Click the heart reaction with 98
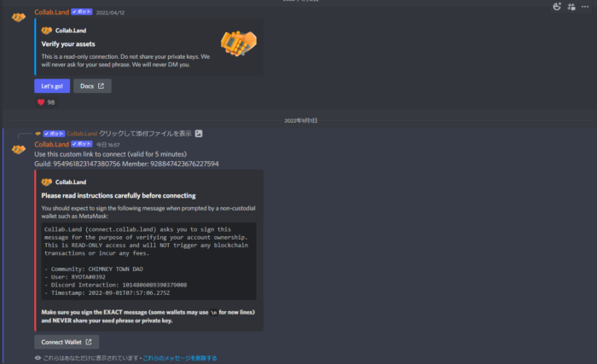This screenshot has width=597, height=364. tap(46, 102)
